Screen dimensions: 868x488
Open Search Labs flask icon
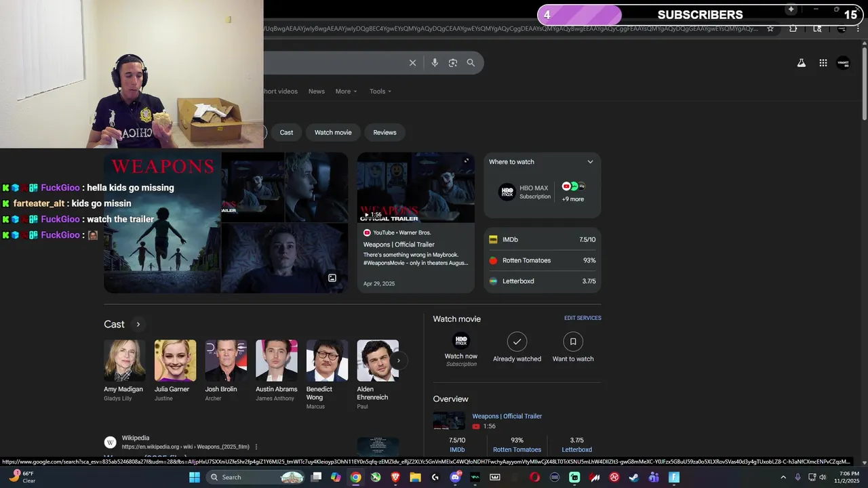[x=802, y=62]
